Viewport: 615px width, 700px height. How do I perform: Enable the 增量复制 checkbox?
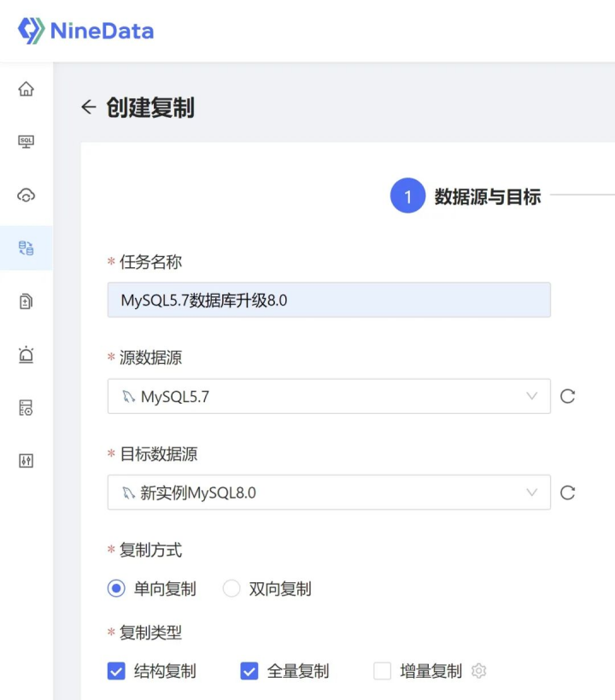click(x=381, y=671)
